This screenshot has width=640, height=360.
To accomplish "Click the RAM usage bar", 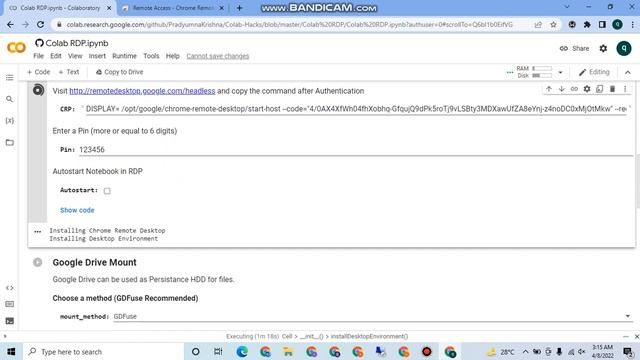I will click(x=542, y=69).
